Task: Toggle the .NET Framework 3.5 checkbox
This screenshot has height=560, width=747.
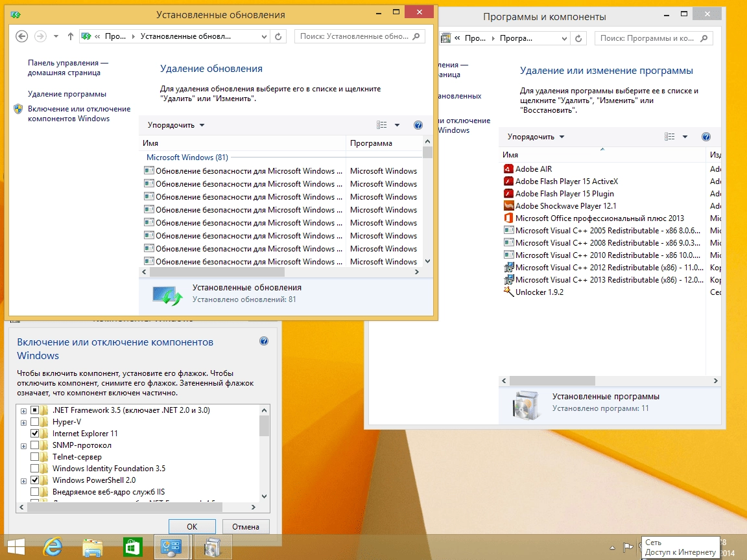Action: 35,410
